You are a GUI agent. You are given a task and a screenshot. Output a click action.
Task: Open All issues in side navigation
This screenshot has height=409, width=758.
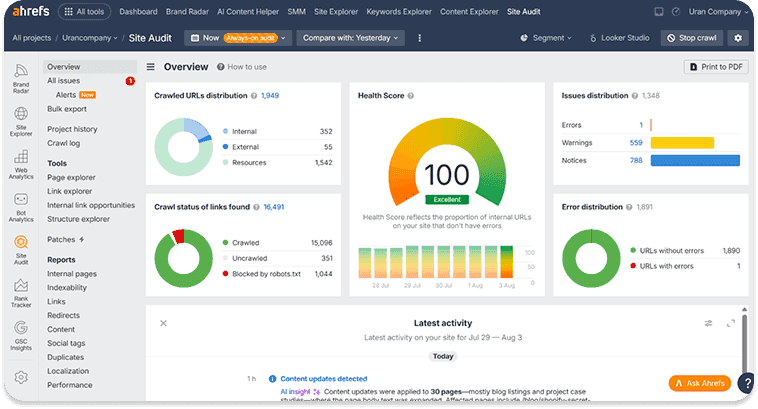point(63,81)
